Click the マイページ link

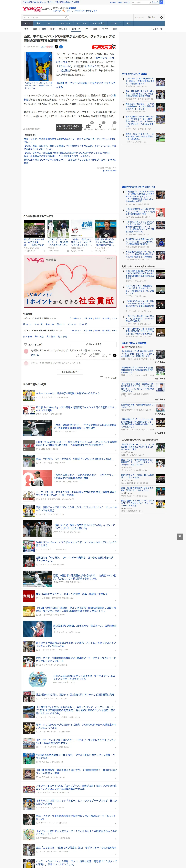pyautogui.click(x=139, y=18)
